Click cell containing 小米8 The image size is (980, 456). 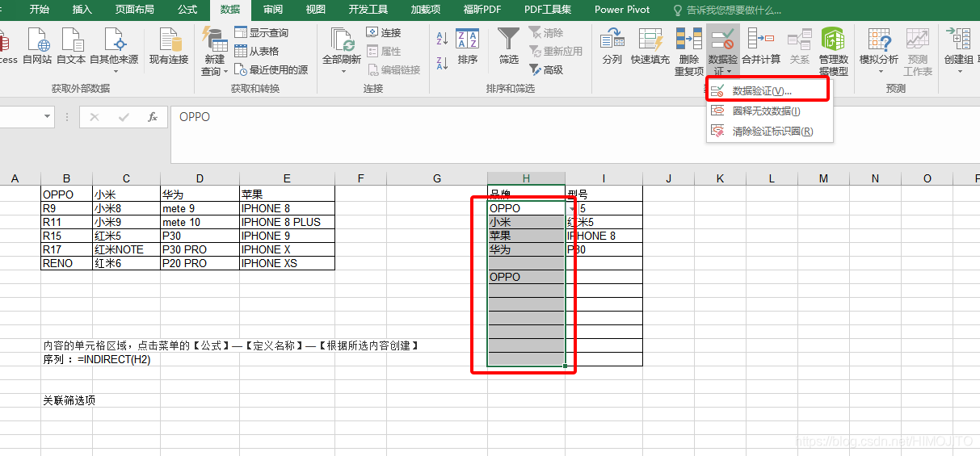pyautogui.click(x=126, y=208)
